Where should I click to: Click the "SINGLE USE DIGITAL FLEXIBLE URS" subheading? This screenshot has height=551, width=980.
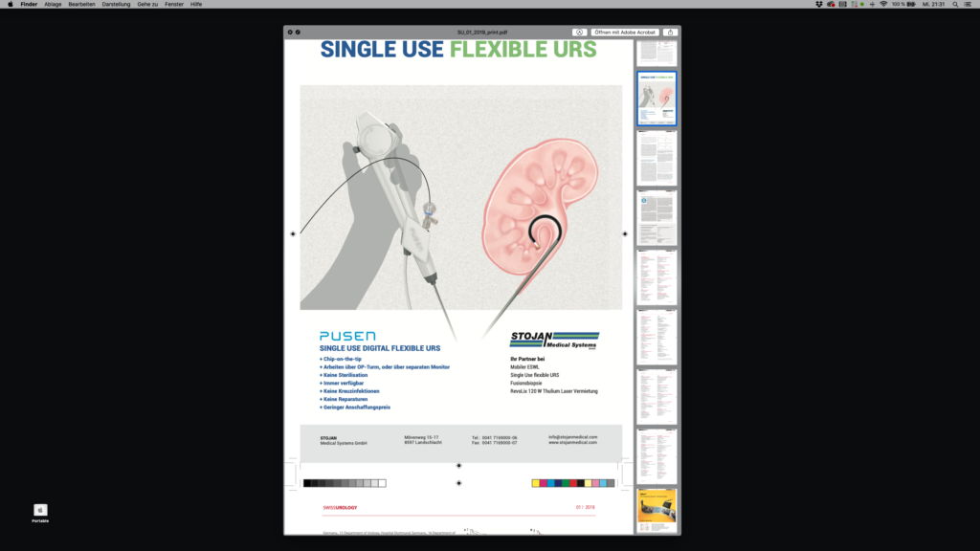click(380, 348)
